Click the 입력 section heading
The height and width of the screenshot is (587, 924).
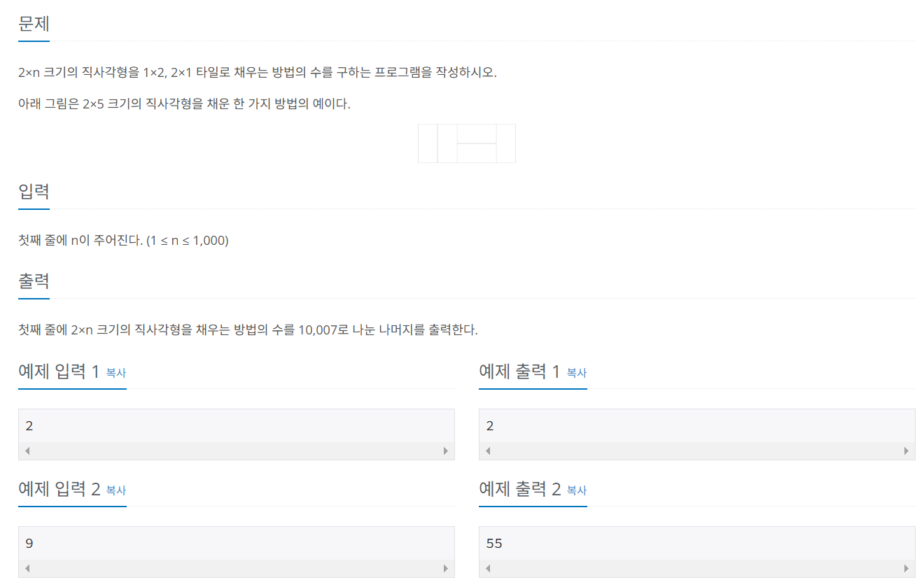[34, 191]
